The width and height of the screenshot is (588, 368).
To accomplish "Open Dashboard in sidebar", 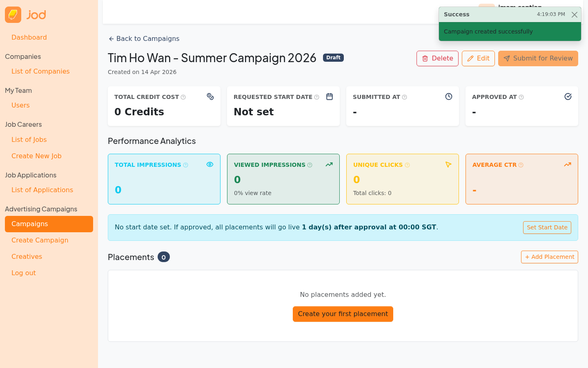I will 29,38.
